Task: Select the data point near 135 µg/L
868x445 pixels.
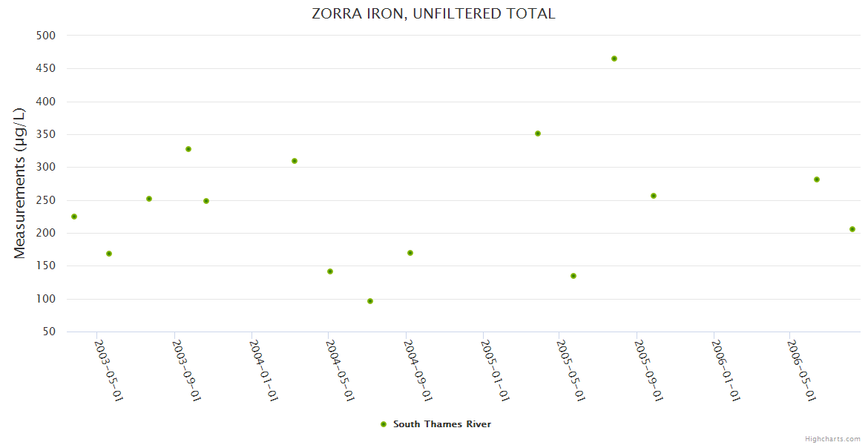Action: click(x=573, y=276)
